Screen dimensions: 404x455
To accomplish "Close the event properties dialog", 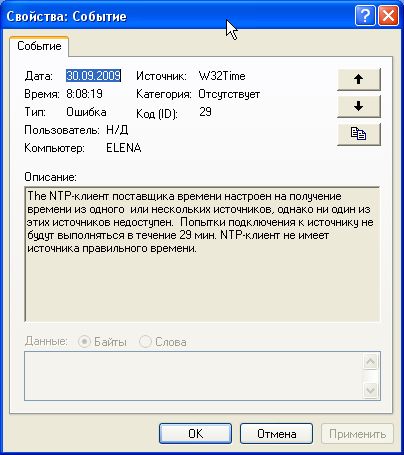I will click(x=388, y=15).
